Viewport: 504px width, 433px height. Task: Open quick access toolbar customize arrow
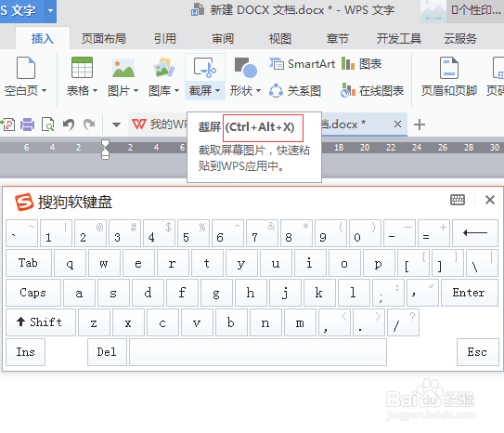point(116,125)
